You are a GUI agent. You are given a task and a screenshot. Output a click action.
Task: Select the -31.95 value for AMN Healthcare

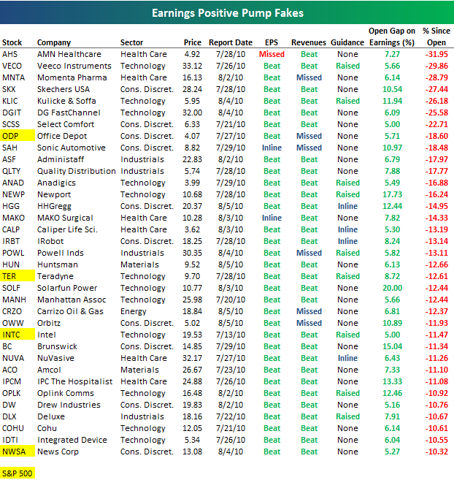point(436,54)
